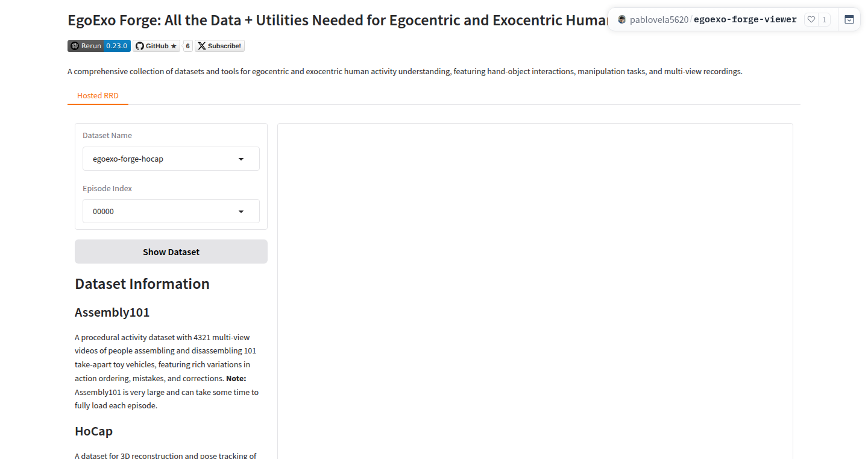868x459 pixels.
Task: Click the X Subscribe! badge
Action: pos(219,46)
